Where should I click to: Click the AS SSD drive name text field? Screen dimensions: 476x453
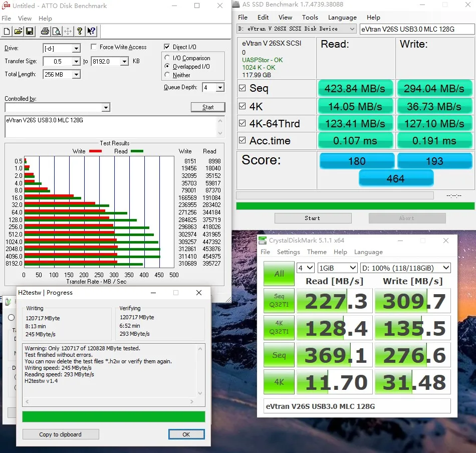click(x=417, y=29)
